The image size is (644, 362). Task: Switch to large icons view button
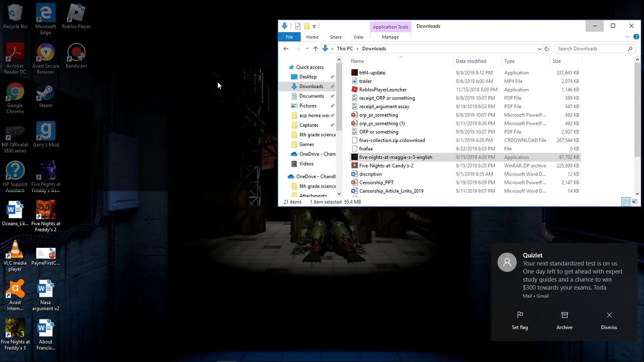point(634,202)
